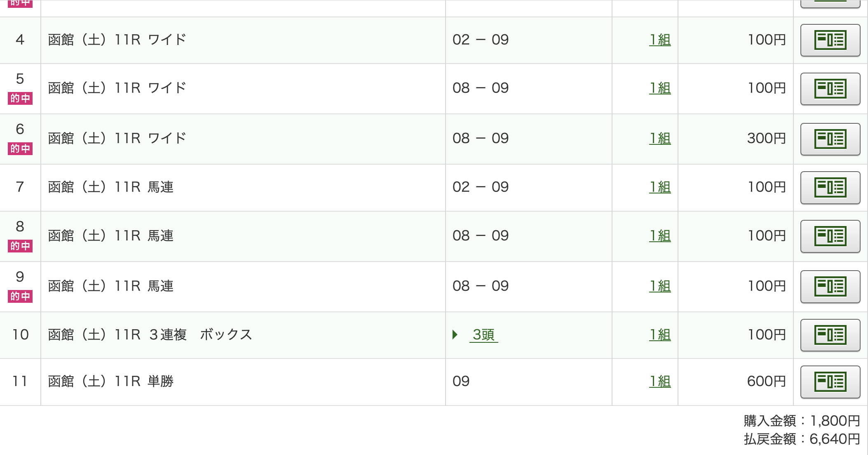The width and height of the screenshot is (868, 455).
Task: Click 1組 link in row 10 ボックス
Action: (x=660, y=335)
